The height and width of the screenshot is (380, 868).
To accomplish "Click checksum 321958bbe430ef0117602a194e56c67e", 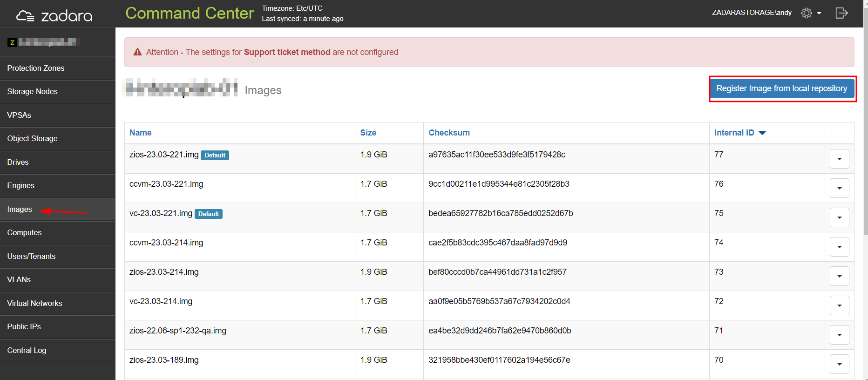I will pos(499,360).
